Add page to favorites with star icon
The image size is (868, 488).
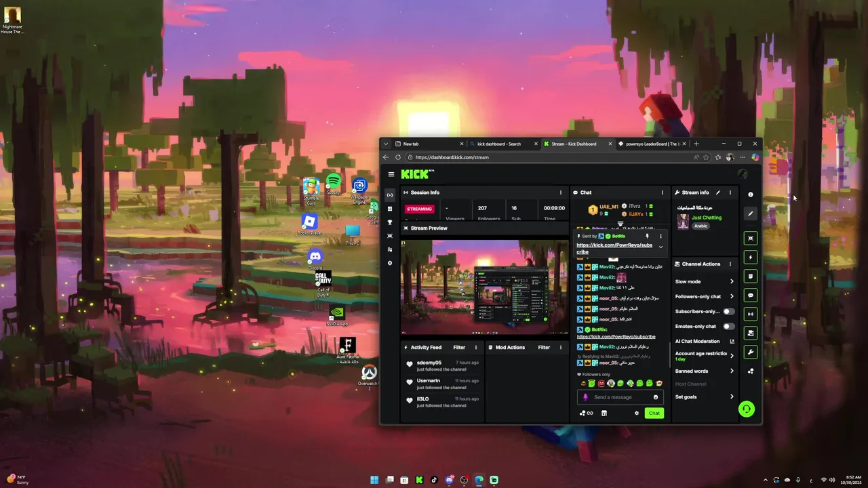click(x=707, y=157)
